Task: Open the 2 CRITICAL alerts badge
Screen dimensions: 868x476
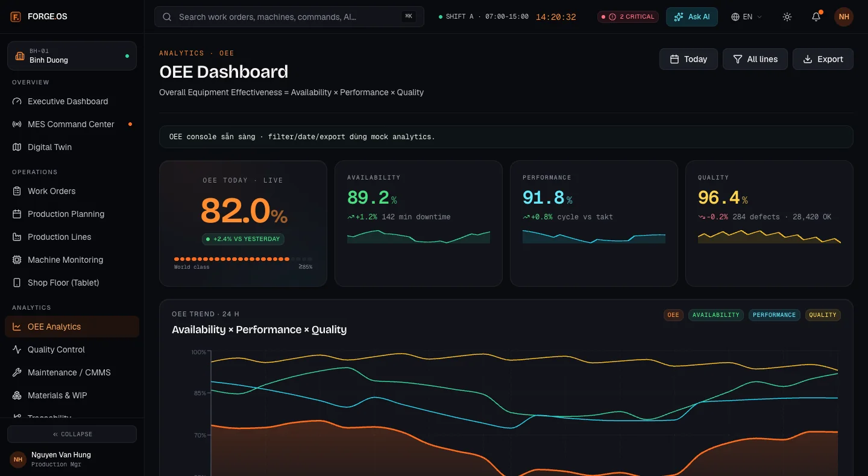Action: click(628, 17)
